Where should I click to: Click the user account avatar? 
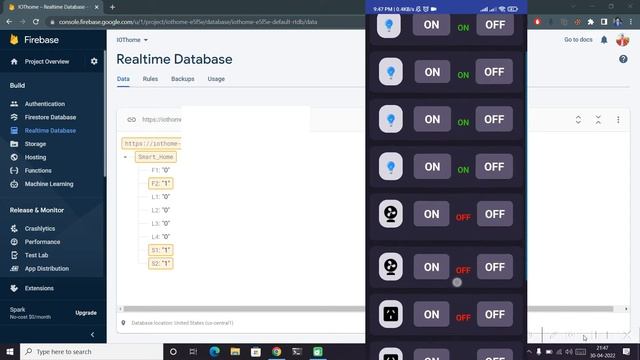click(622, 40)
